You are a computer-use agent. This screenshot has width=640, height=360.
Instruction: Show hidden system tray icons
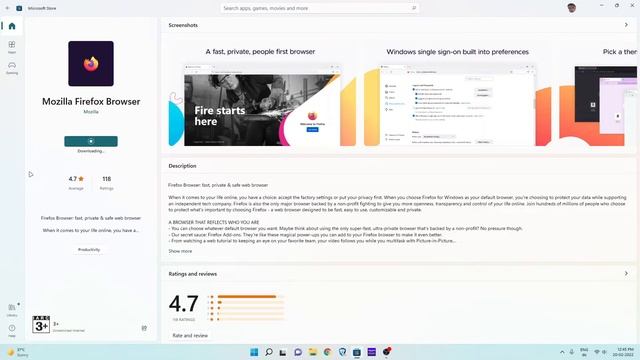coord(562,352)
